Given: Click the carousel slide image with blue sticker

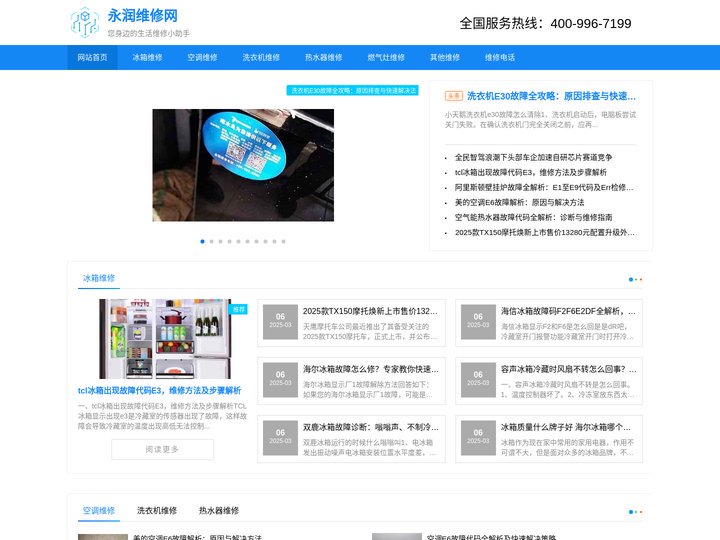Looking at the screenshot, I should pos(243,165).
